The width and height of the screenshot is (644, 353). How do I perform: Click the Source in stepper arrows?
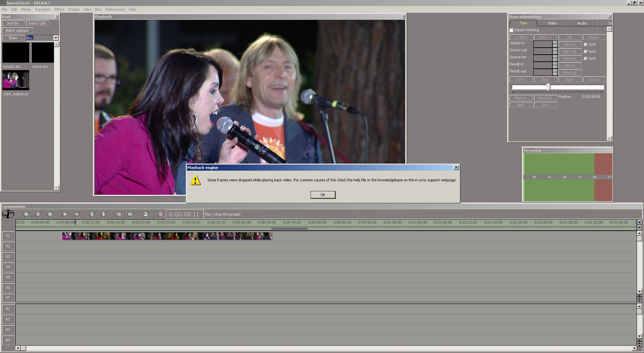coord(555,44)
